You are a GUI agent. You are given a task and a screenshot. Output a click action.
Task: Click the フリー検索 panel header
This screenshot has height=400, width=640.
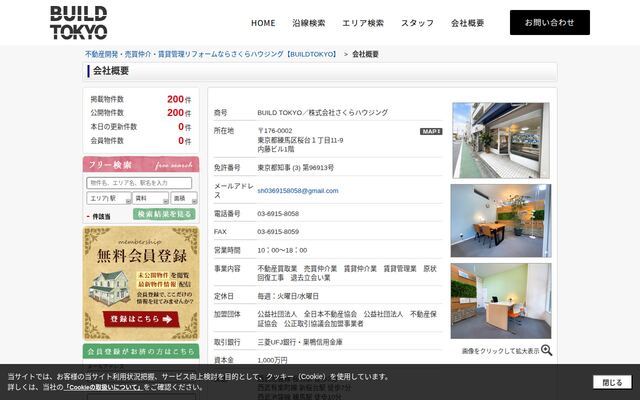coord(141,164)
